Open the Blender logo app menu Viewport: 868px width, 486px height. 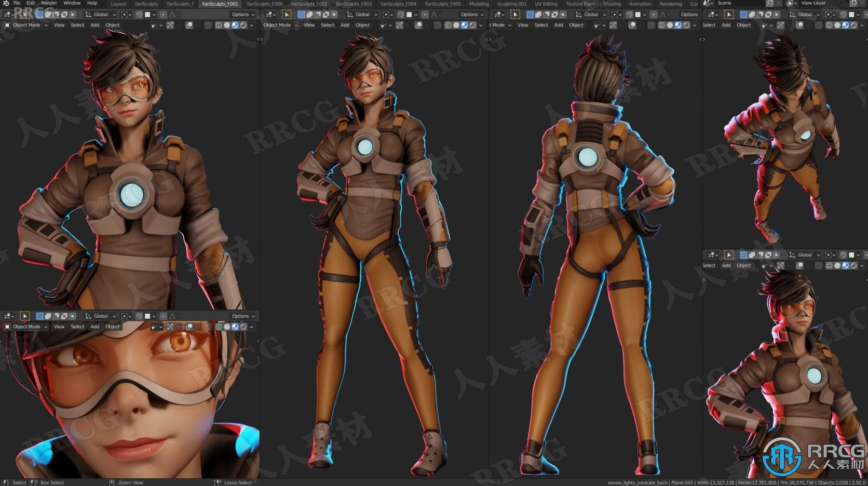tap(6, 3)
